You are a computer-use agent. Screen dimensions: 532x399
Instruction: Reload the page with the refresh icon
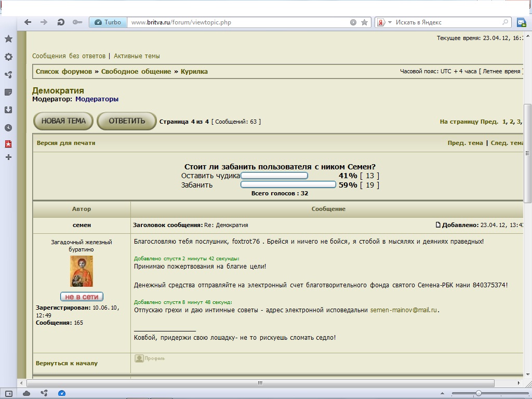61,22
